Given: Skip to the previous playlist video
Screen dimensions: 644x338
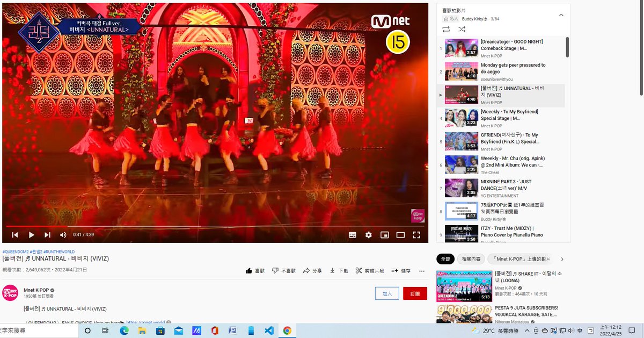Looking at the screenshot, I should click(15, 235).
